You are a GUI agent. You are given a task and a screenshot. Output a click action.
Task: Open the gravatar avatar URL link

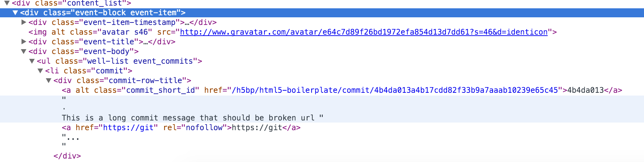364,32
